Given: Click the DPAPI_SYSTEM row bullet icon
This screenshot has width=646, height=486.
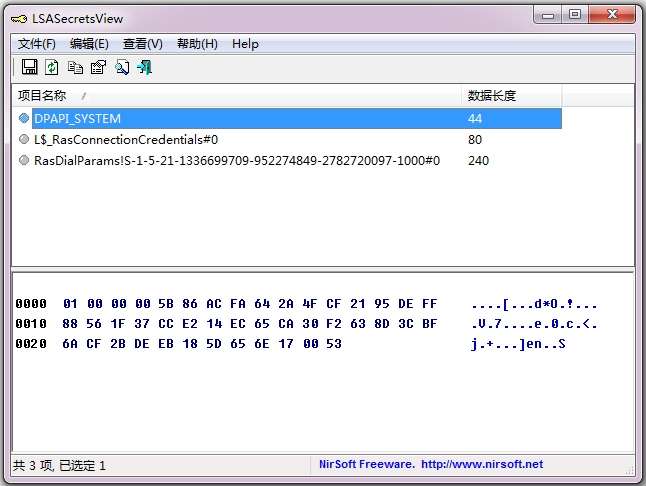Looking at the screenshot, I should (x=24, y=118).
